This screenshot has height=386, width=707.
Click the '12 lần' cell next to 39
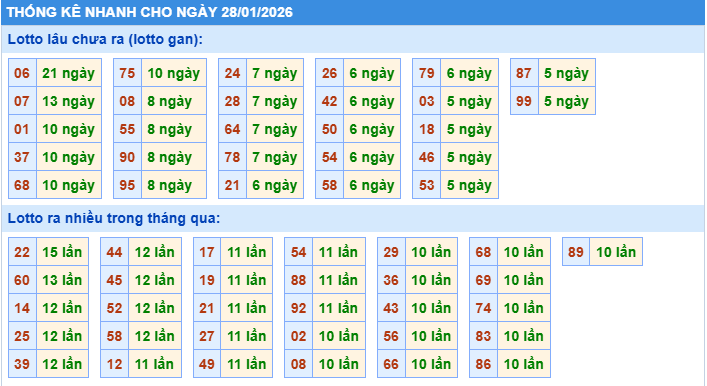62,364
